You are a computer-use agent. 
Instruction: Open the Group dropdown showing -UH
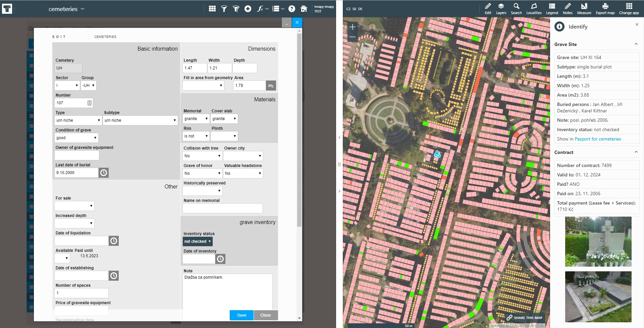(x=88, y=86)
